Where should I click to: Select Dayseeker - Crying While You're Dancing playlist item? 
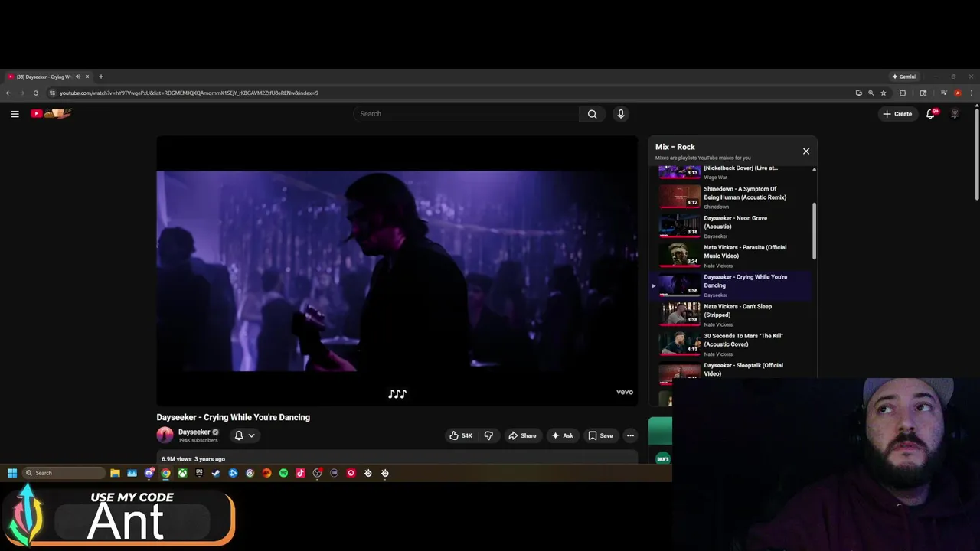click(731, 285)
